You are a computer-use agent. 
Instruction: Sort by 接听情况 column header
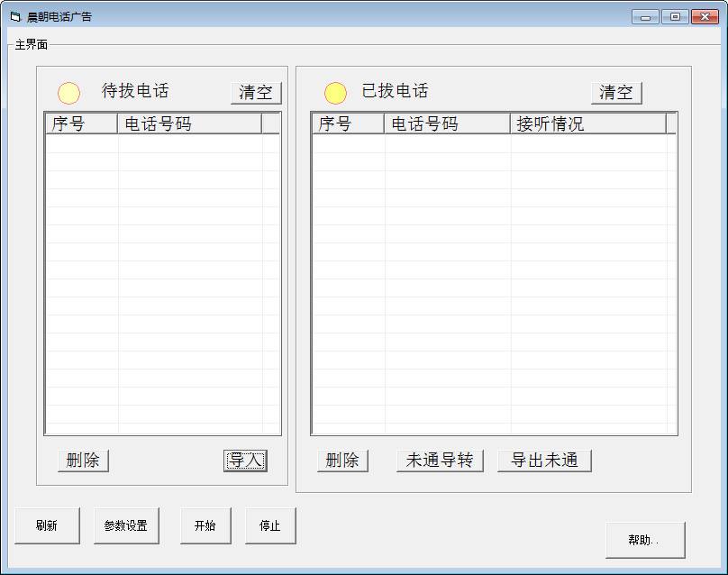click(587, 124)
